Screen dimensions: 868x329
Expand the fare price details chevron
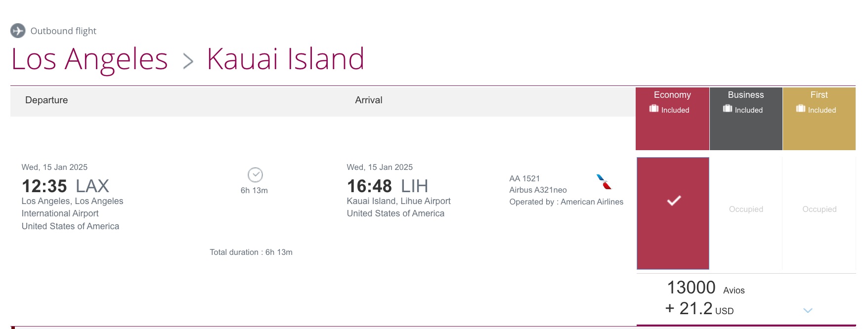click(808, 310)
